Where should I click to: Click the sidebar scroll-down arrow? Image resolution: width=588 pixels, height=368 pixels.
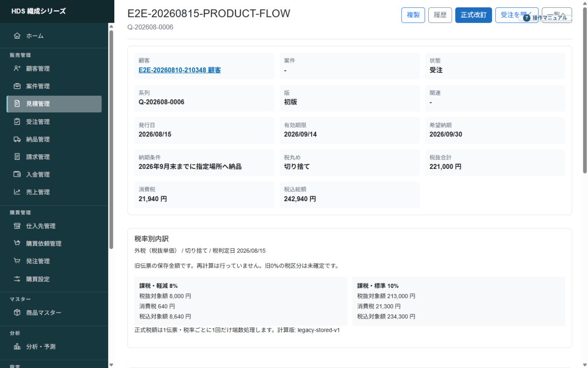pos(111,365)
